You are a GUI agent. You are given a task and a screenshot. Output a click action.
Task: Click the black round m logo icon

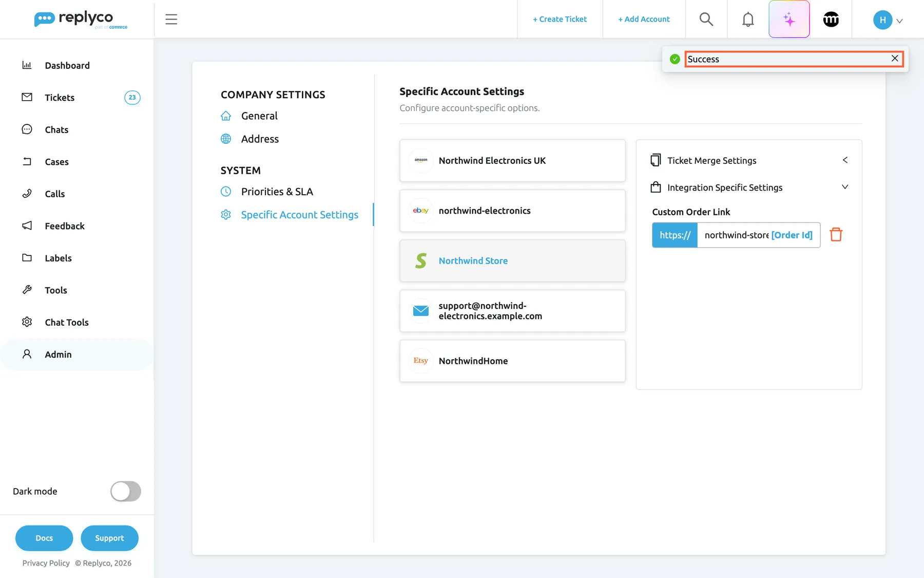click(831, 20)
